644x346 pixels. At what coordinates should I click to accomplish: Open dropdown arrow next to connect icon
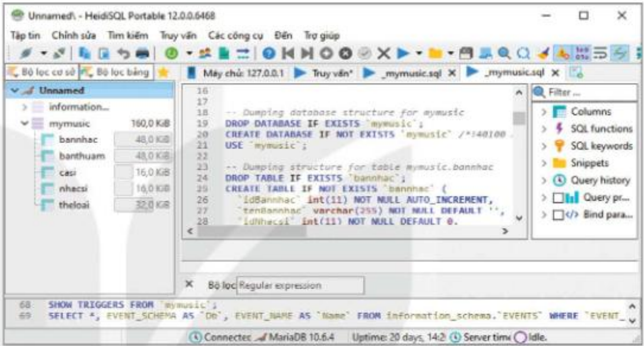44,53
